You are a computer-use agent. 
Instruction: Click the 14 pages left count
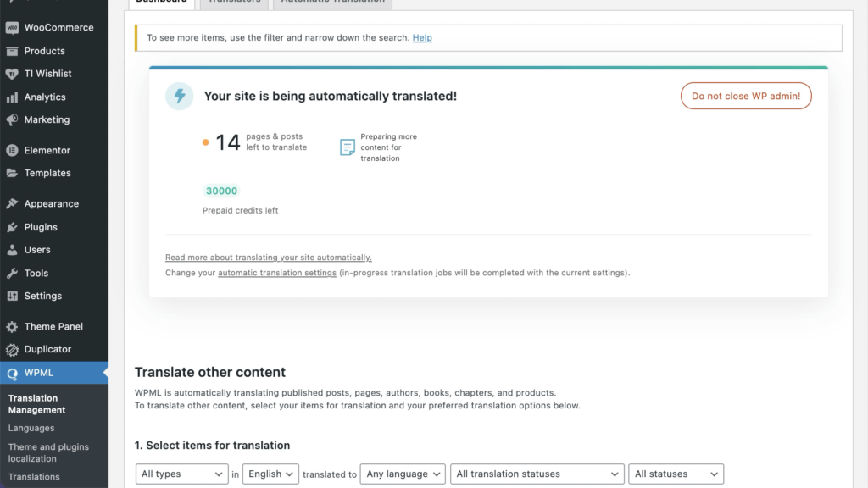(227, 142)
